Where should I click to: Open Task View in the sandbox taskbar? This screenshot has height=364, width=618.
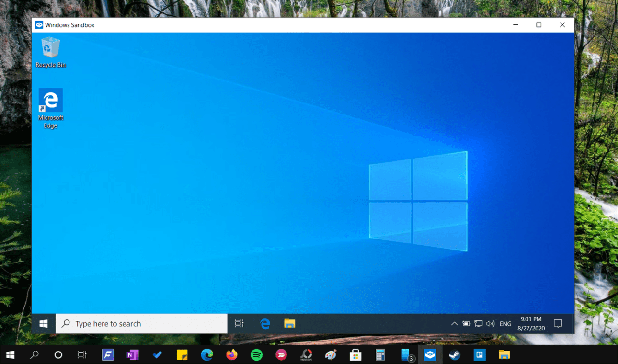pyautogui.click(x=240, y=324)
